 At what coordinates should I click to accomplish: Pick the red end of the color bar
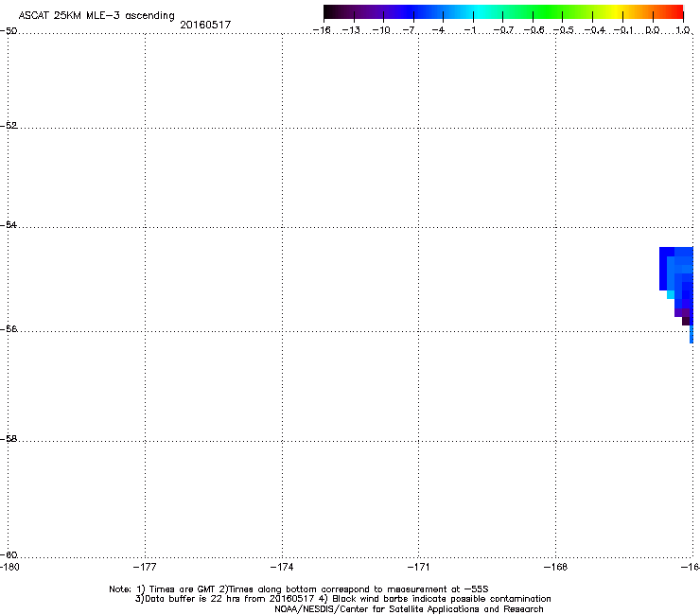tap(676, 11)
